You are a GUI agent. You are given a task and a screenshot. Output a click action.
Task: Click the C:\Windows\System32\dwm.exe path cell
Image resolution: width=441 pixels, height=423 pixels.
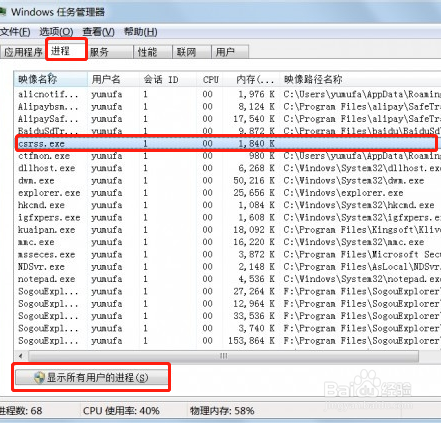pyautogui.click(x=354, y=181)
